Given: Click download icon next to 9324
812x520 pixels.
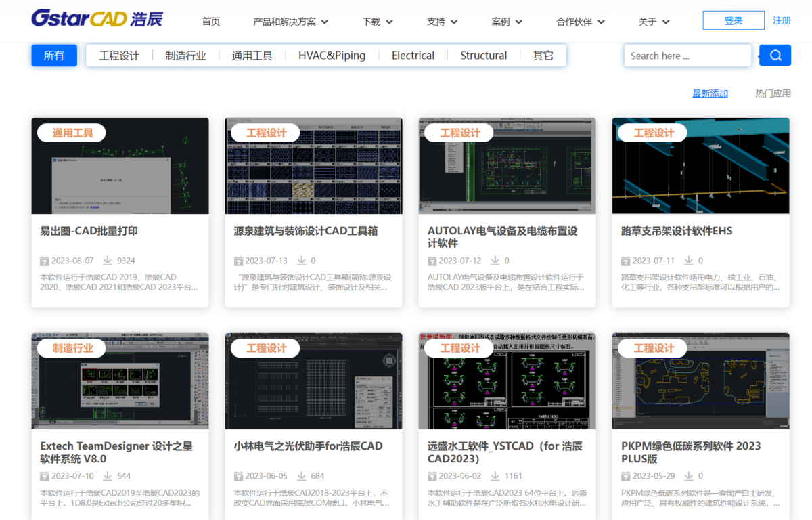Looking at the screenshot, I should pyautogui.click(x=108, y=261).
